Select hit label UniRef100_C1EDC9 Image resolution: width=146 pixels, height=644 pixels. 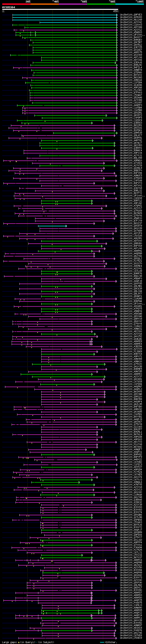click(x=131, y=120)
